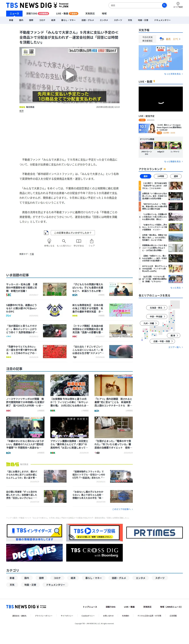Image resolution: width=189 pixels, height=644 pixels.
Task: Open the TBS CROSS DIG with Bloomberg banner
Action: 94,553
